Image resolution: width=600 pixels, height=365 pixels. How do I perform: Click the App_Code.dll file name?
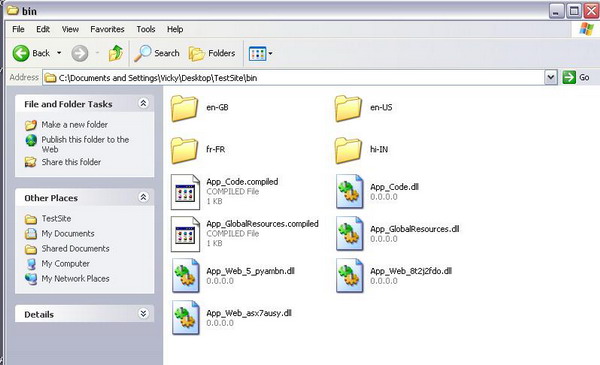pos(395,187)
